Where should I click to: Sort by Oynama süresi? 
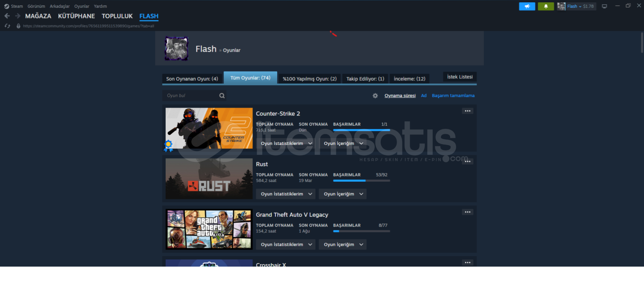click(400, 96)
